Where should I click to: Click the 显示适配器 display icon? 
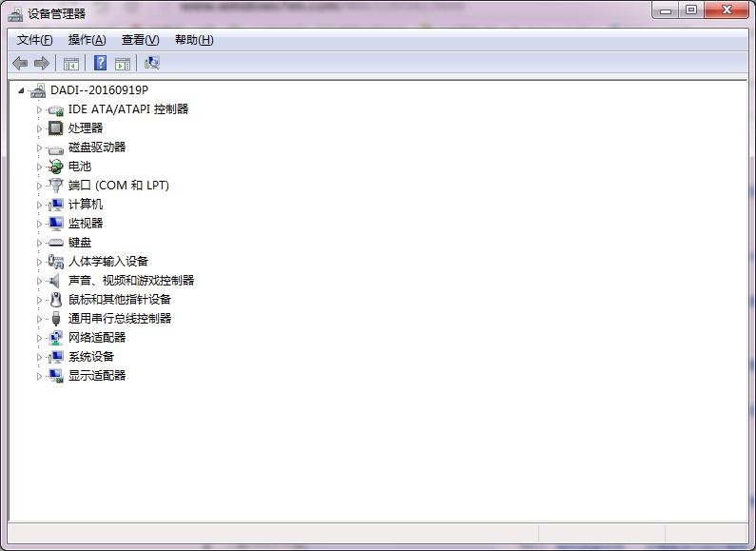point(56,376)
